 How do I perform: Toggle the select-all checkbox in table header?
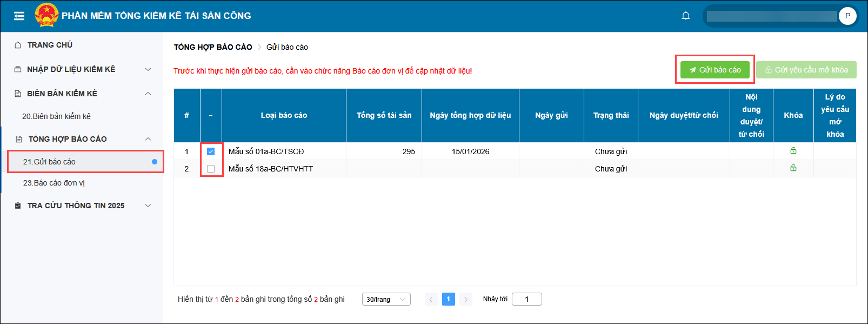(x=211, y=115)
